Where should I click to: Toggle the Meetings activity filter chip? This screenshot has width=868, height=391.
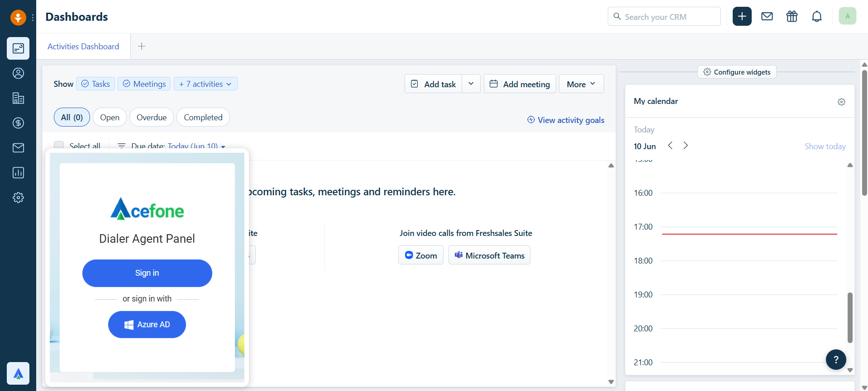pos(144,84)
